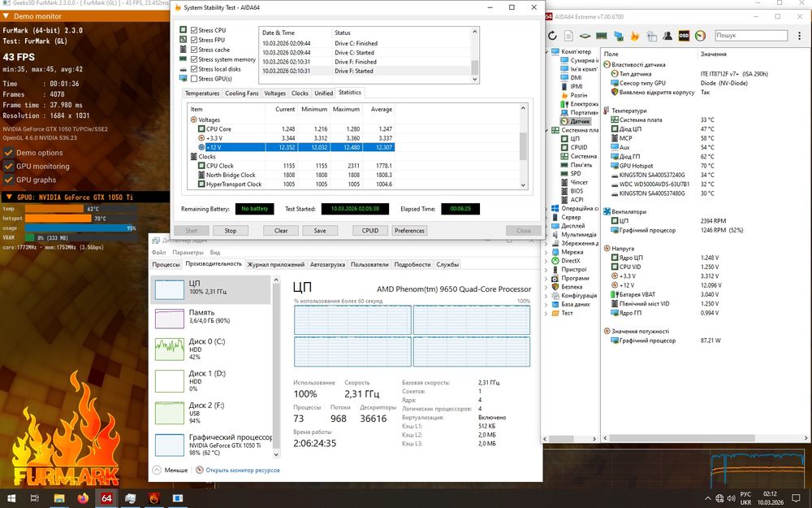Image resolution: width=812 pixels, height=508 pixels.
Task: Open Preferences in stability test window
Action: pos(409,231)
